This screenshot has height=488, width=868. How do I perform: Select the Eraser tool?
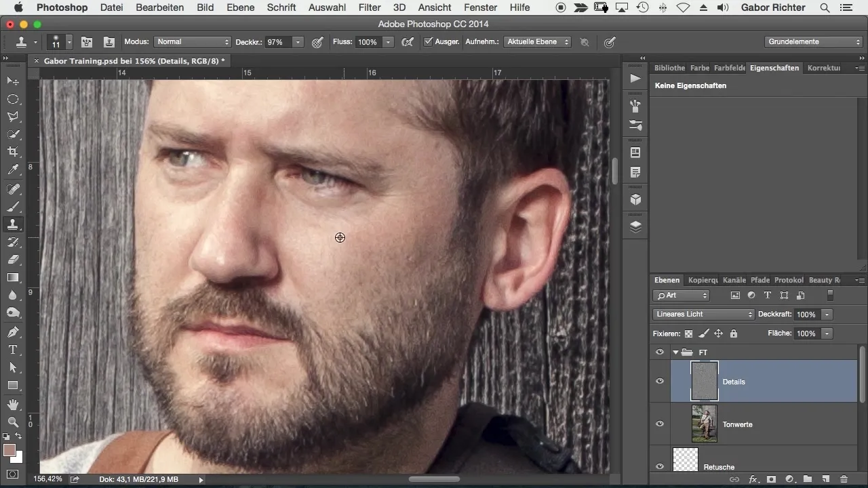tap(13, 260)
